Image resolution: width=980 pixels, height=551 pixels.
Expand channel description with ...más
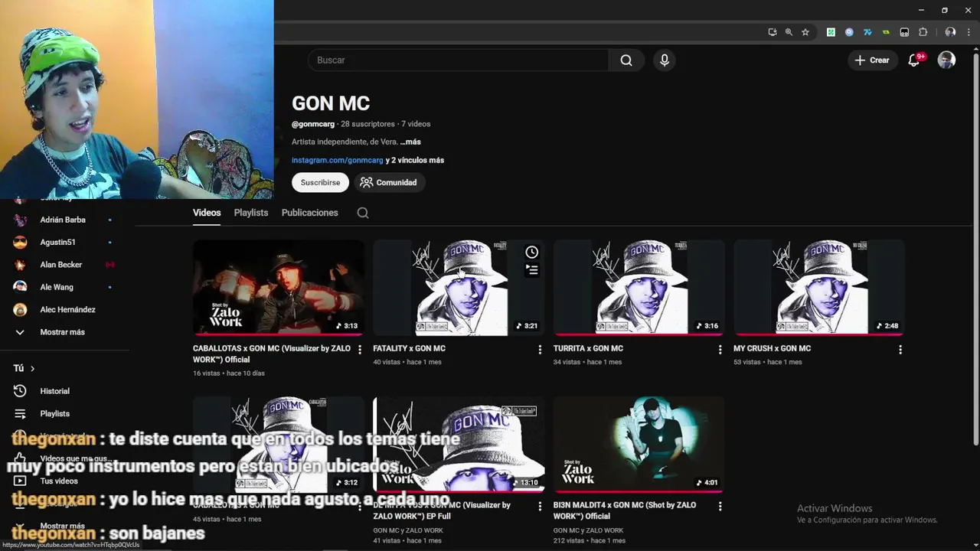pos(410,142)
